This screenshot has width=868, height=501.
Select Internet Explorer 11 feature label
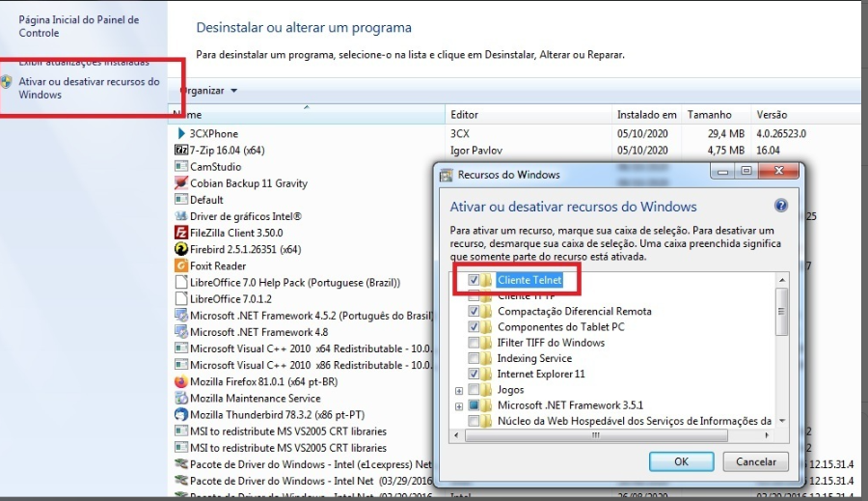click(541, 375)
